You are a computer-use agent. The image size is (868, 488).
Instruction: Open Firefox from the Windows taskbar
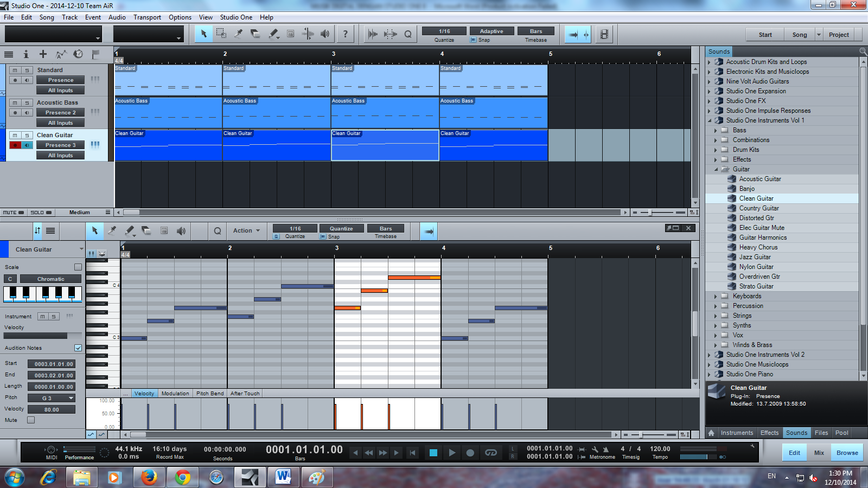point(149,477)
